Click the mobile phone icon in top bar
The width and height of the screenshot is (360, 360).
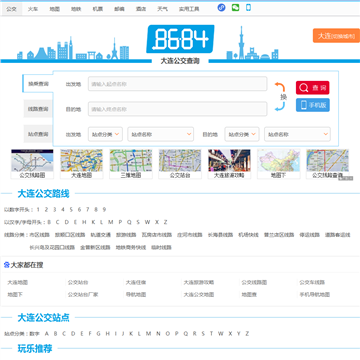coord(248,7)
